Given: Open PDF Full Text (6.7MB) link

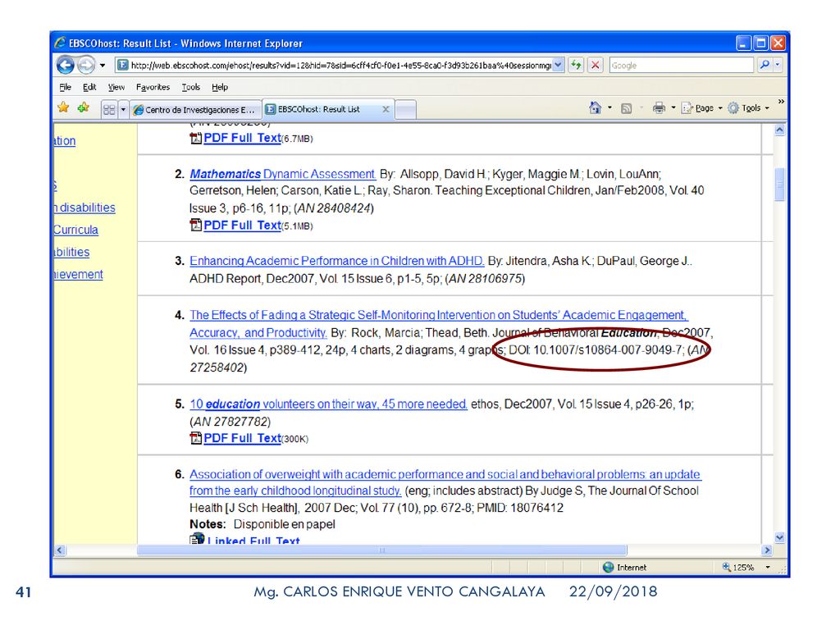Looking at the screenshot, I should pyautogui.click(x=242, y=138).
